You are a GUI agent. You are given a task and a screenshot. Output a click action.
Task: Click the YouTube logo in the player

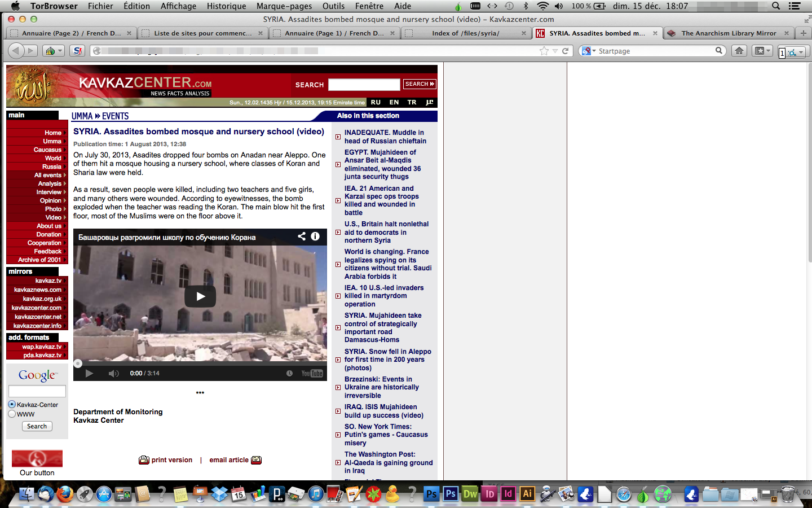coord(312,373)
